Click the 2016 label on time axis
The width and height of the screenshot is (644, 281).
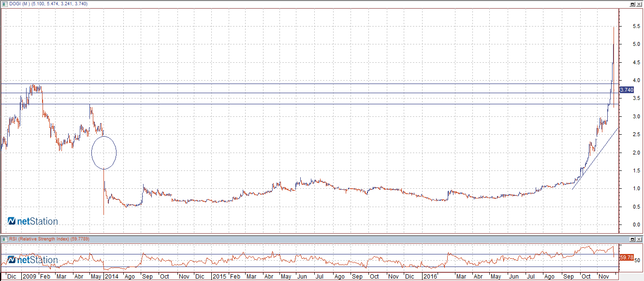coord(429,277)
